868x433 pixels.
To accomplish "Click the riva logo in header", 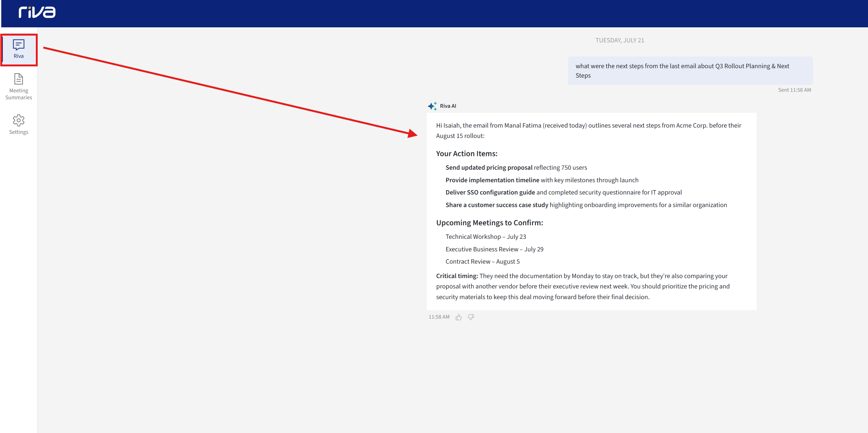I will pos(37,13).
